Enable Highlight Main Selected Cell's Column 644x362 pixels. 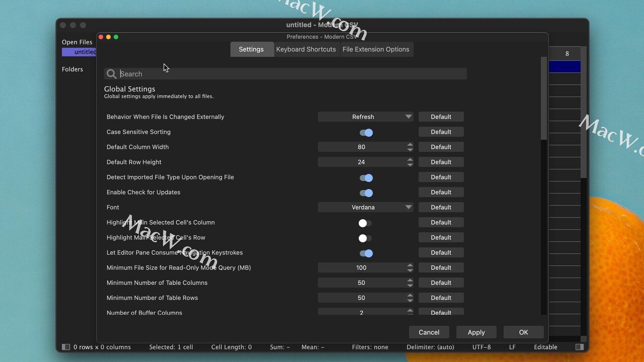(365, 223)
